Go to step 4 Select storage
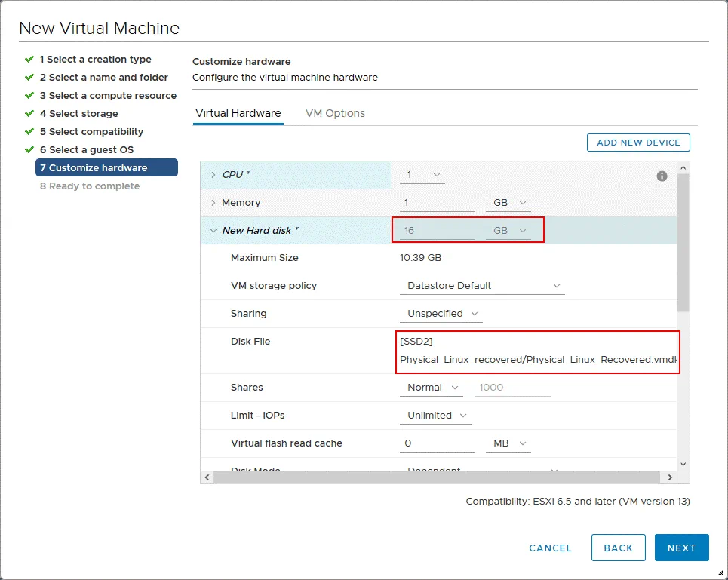 pos(78,114)
